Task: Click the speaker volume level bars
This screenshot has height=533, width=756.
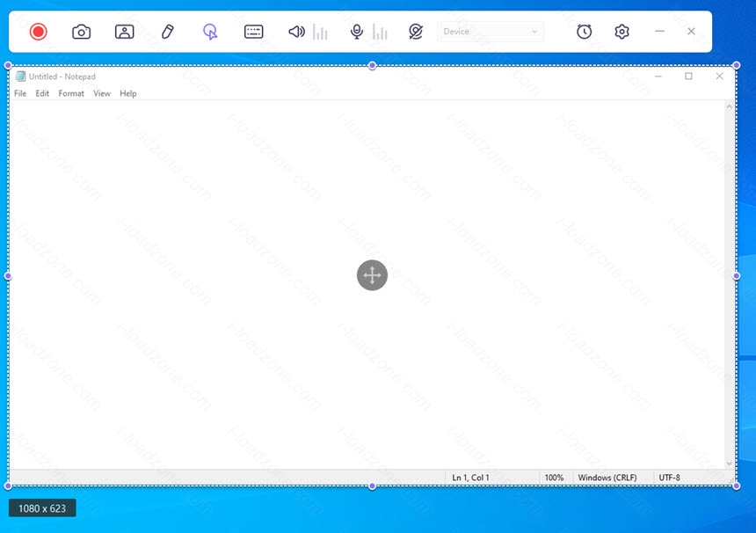Action: pos(320,33)
